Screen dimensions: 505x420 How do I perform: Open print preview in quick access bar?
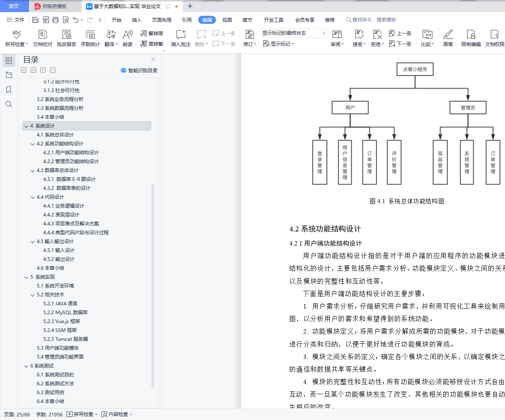tap(65, 20)
